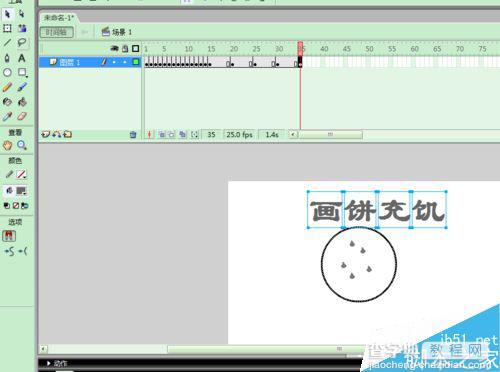Activate the Hand tool
Screen dimensions: 500x372
tap(7, 145)
